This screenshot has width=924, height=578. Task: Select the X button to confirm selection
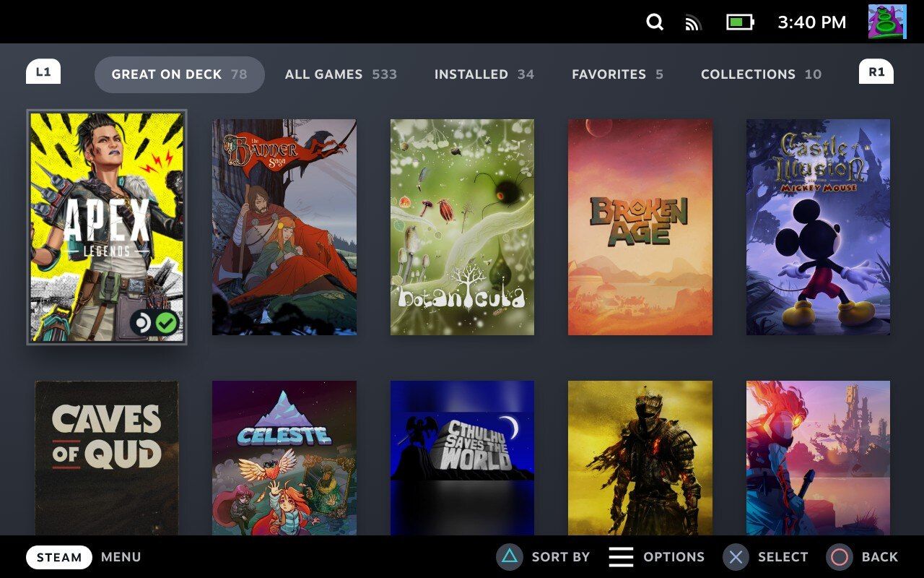pos(736,557)
